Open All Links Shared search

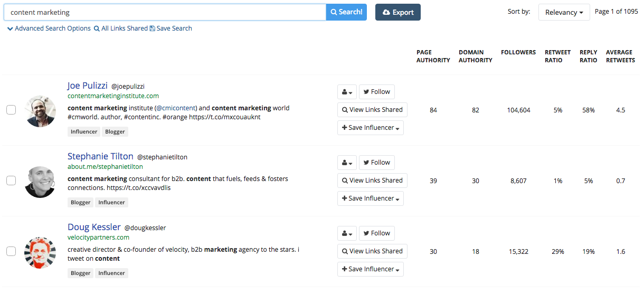pyautogui.click(x=120, y=29)
